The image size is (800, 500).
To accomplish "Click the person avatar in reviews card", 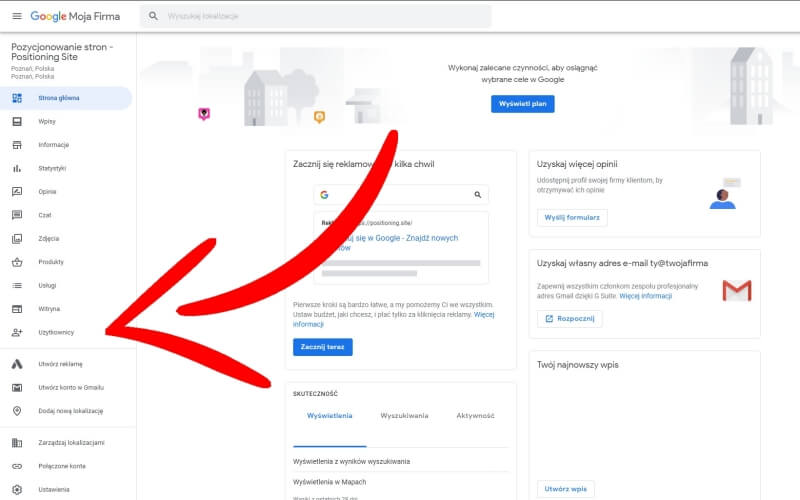I will pos(722,199).
